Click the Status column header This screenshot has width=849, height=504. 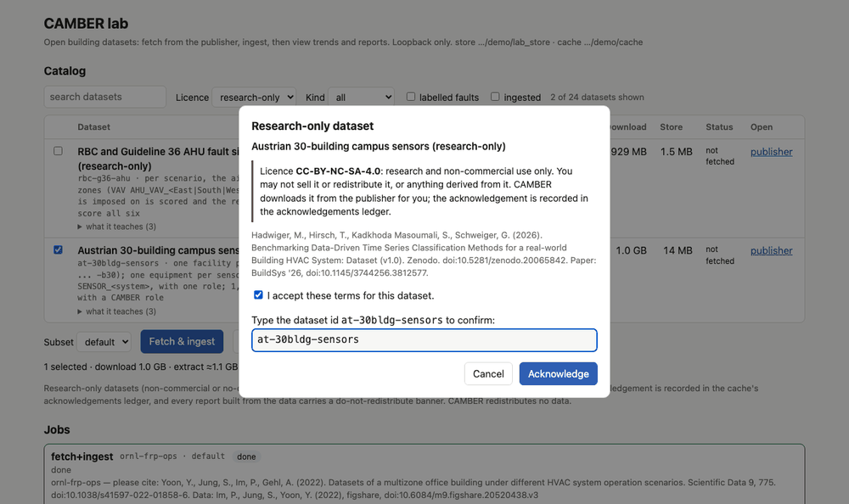click(x=719, y=126)
